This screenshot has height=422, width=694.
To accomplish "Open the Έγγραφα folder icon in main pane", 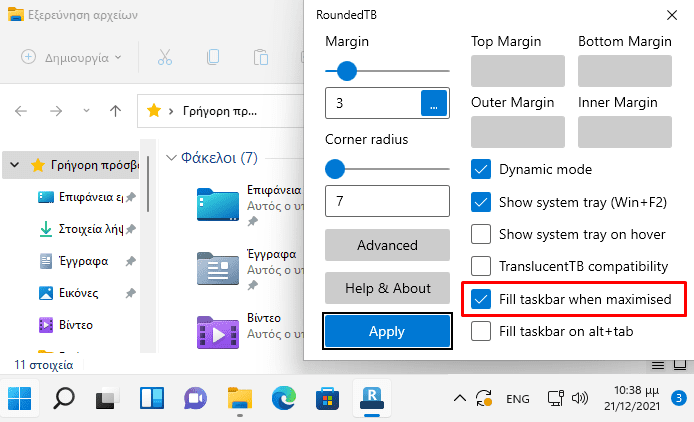I will (218, 268).
